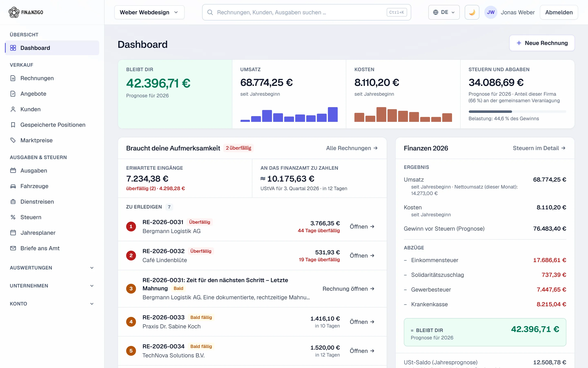Click the Rechnungen document icon
The width and height of the screenshot is (588, 368).
[x=13, y=78]
